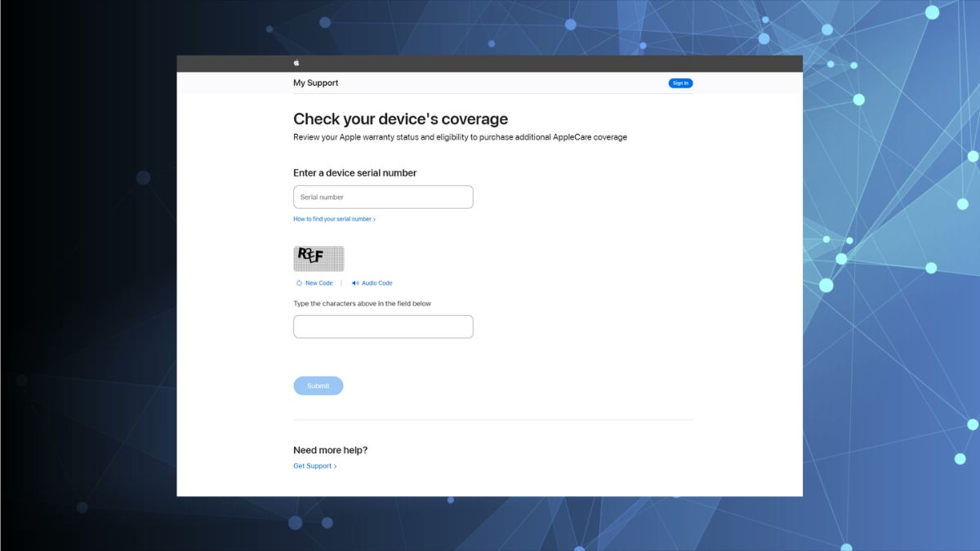Click the Apple logo in the top bar
980x551 pixels.
[296, 63]
